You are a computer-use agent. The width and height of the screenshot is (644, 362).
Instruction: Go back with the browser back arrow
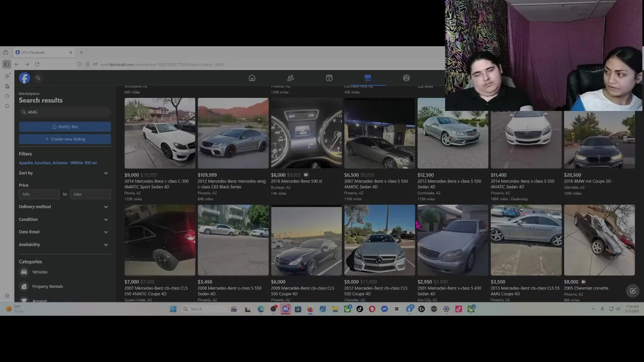pyautogui.click(x=17, y=64)
